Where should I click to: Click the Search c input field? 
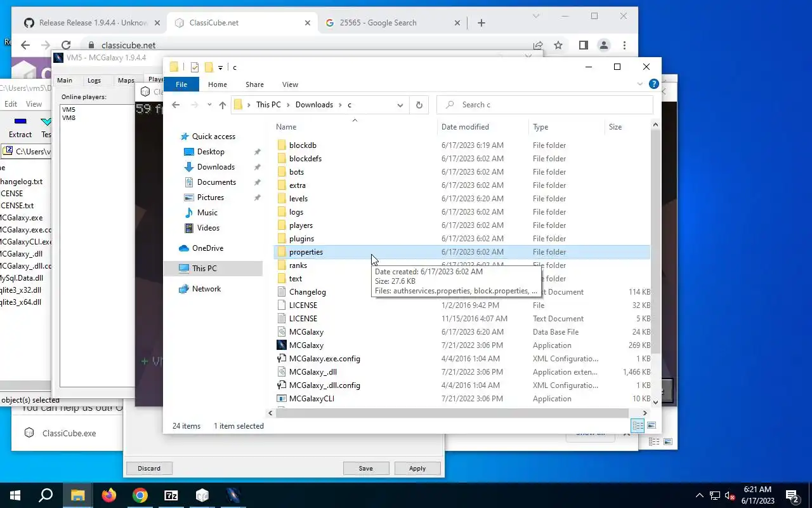point(546,105)
